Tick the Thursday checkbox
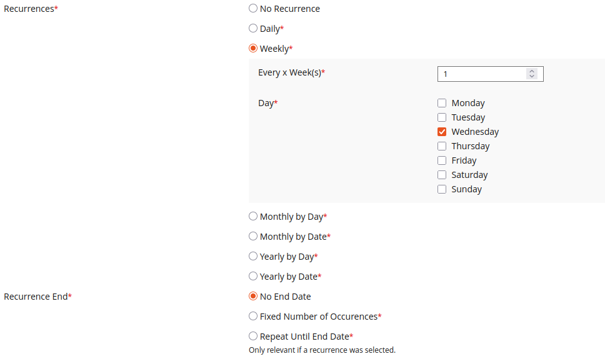Screen dimensions: 605x364 coord(442,146)
